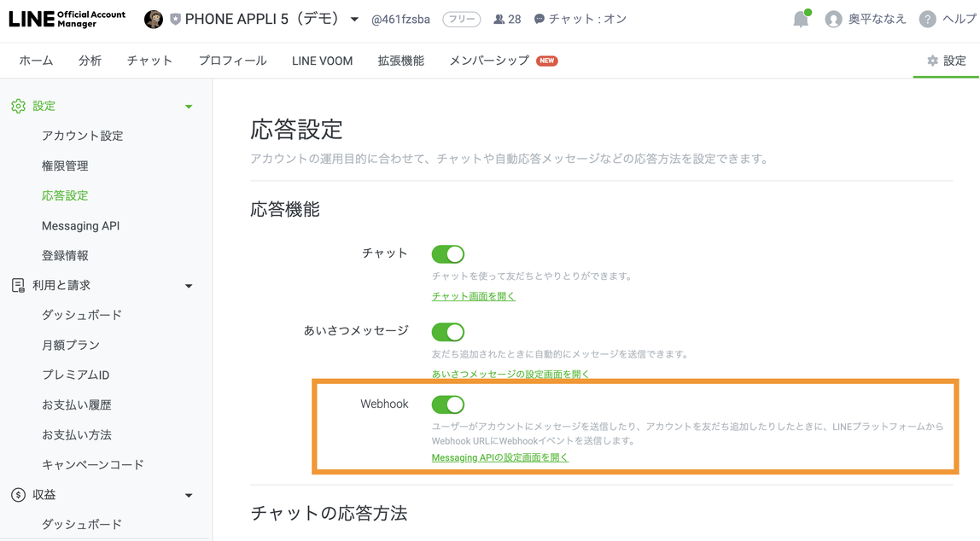Click the NEW badge next to メンバーシップ
The width and height of the screenshot is (980, 541).
click(547, 61)
